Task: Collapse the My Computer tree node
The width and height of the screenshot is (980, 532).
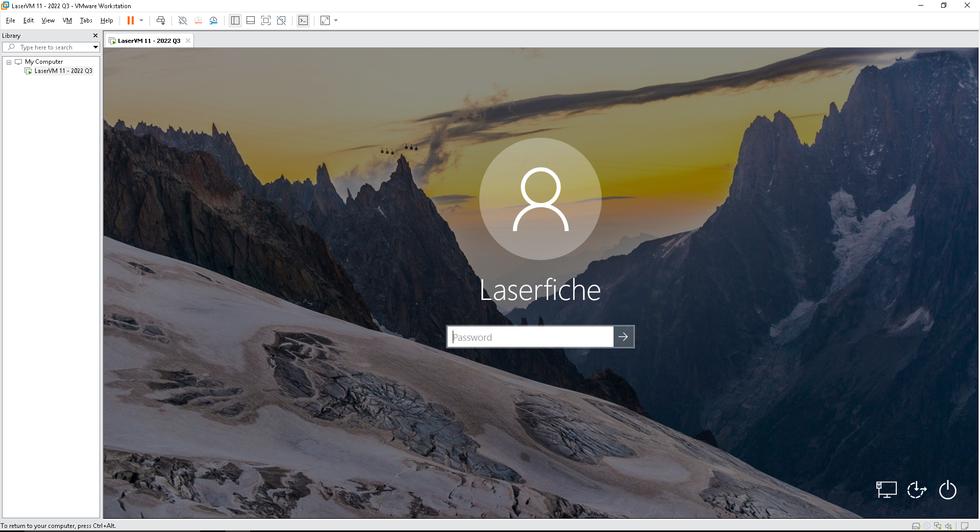Action: click(x=9, y=62)
